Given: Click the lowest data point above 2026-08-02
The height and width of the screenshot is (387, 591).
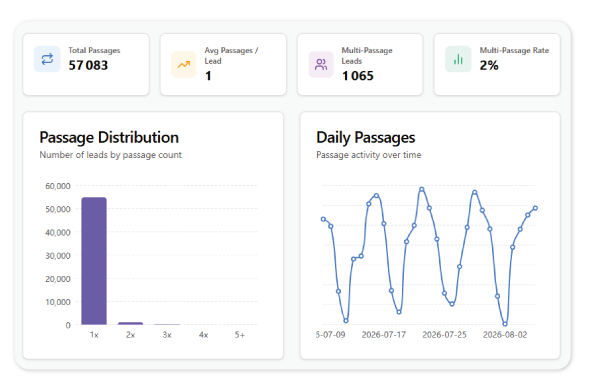Looking at the screenshot, I should point(505,324).
